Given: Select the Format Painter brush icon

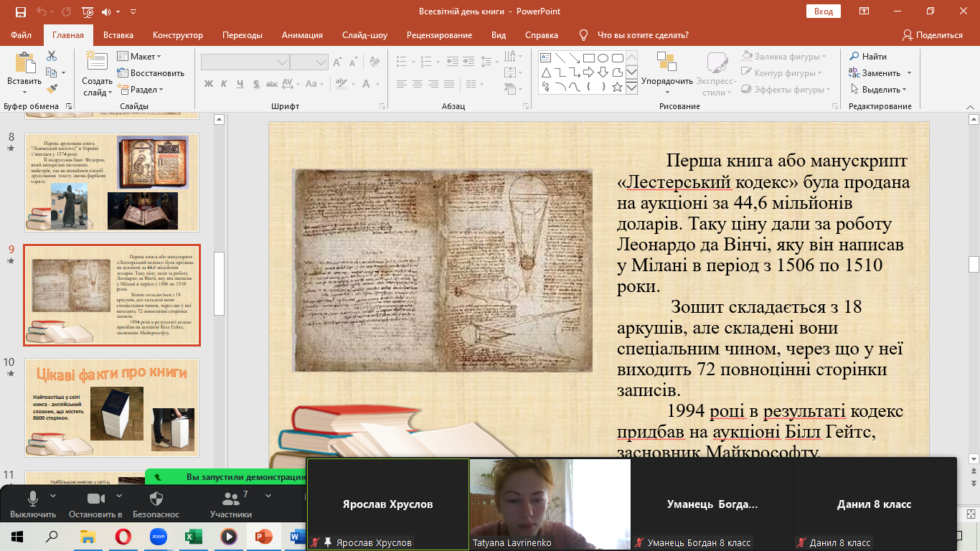Looking at the screenshot, I should [x=52, y=89].
